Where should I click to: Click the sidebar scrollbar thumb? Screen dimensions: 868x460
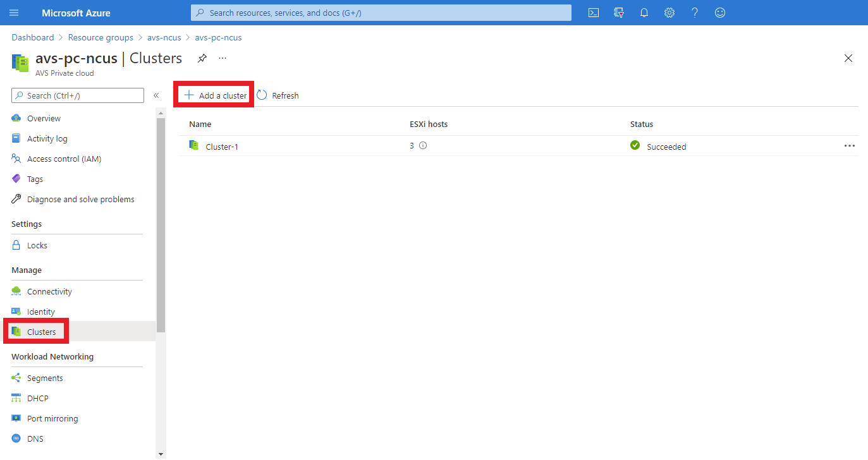(161, 224)
